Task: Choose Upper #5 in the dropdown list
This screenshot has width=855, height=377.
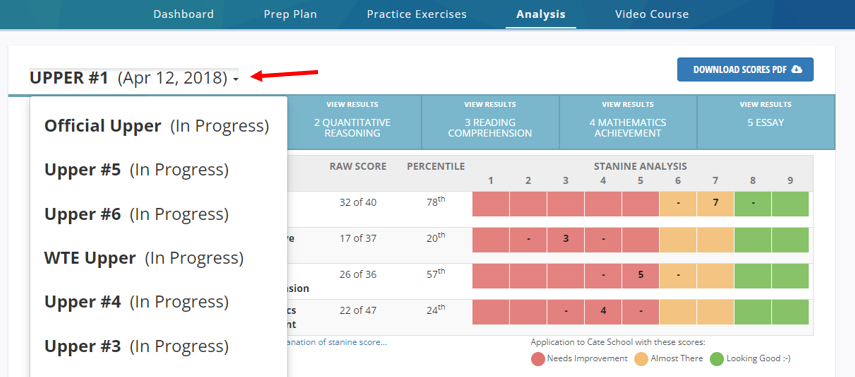Action: [x=136, y=170]
